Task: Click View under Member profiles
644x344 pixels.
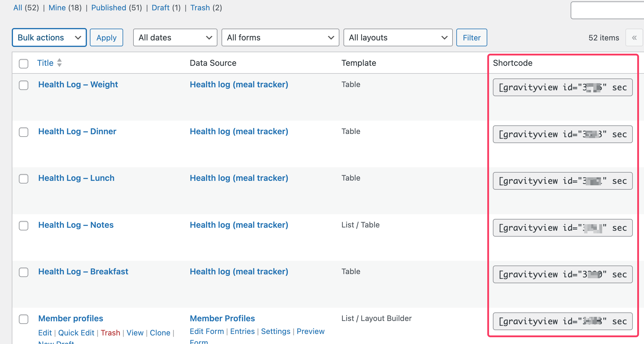Action: tap(135, 333)
